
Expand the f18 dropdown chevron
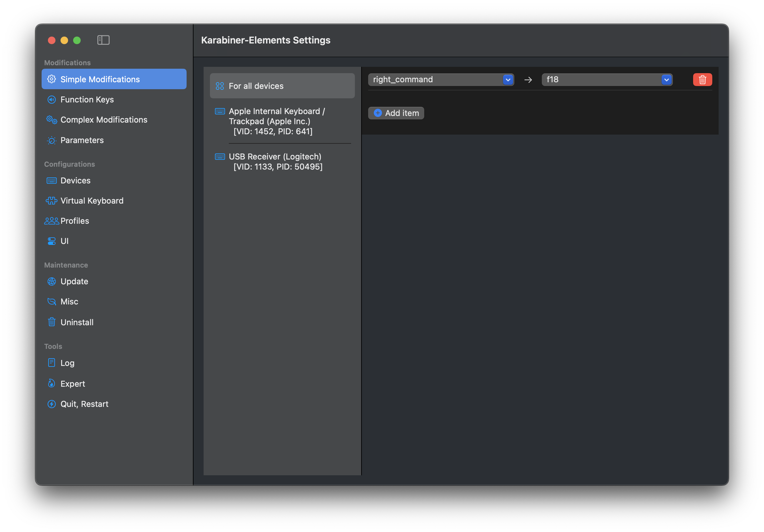click(x=667, y=80)
